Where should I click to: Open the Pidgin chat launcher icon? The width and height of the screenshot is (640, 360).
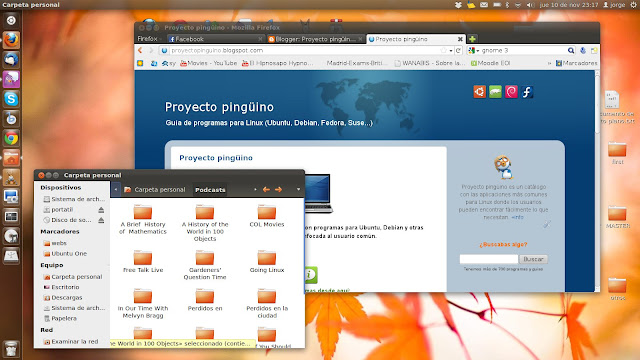[11, 79]
